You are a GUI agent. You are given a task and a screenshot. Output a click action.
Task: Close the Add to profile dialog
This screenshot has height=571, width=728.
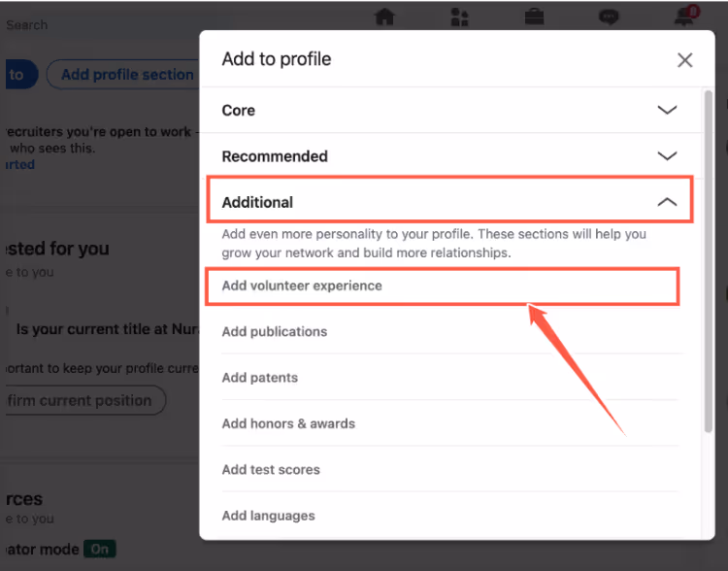pos(685,60)
